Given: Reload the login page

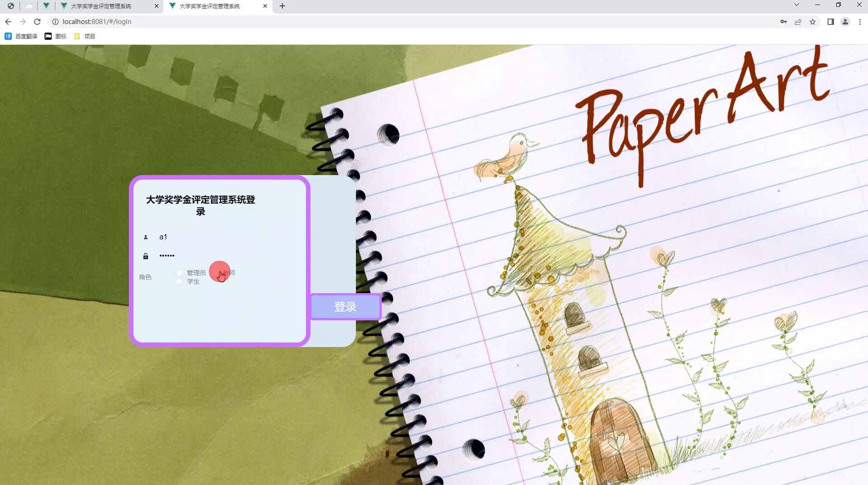Looking at the screenshot, I should click(x=38, y=22).
